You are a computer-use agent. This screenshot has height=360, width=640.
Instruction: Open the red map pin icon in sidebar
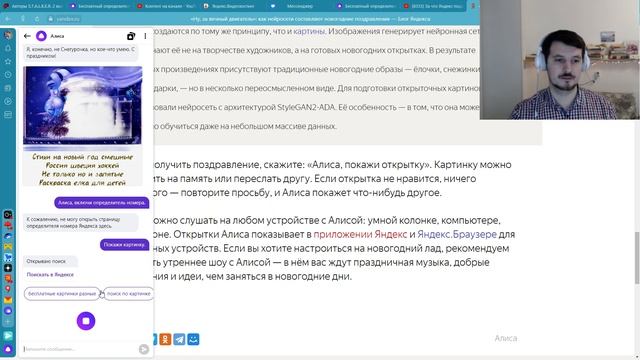coord(8,289)
